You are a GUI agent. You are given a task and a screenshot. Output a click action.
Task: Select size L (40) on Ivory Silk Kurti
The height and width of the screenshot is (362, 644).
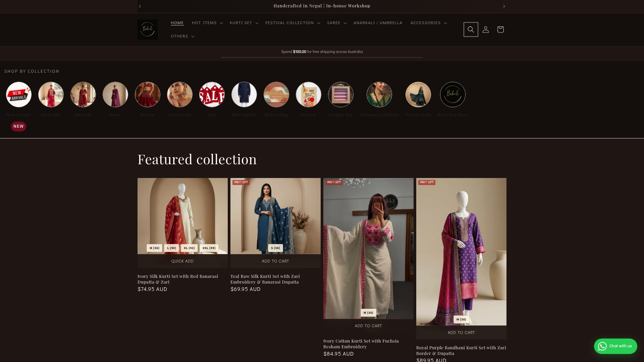coord(171,248)
